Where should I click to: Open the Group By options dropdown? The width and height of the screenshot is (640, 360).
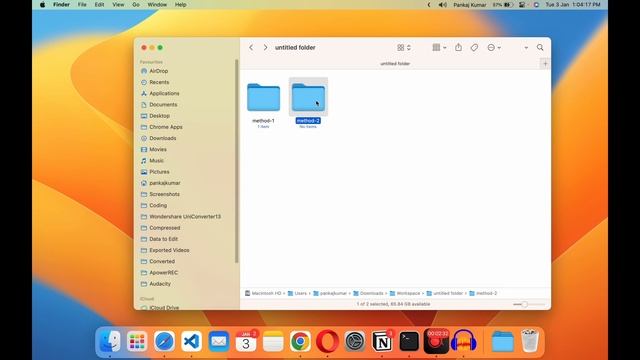[439, 48]
